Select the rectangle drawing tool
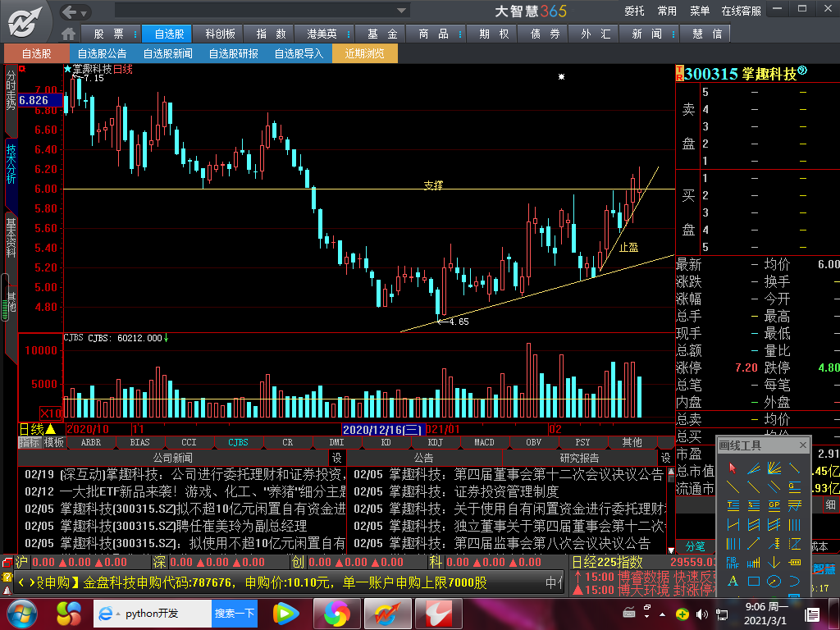Image resolution: width=840 pixels, height=630 pixels. pos(754,581)
